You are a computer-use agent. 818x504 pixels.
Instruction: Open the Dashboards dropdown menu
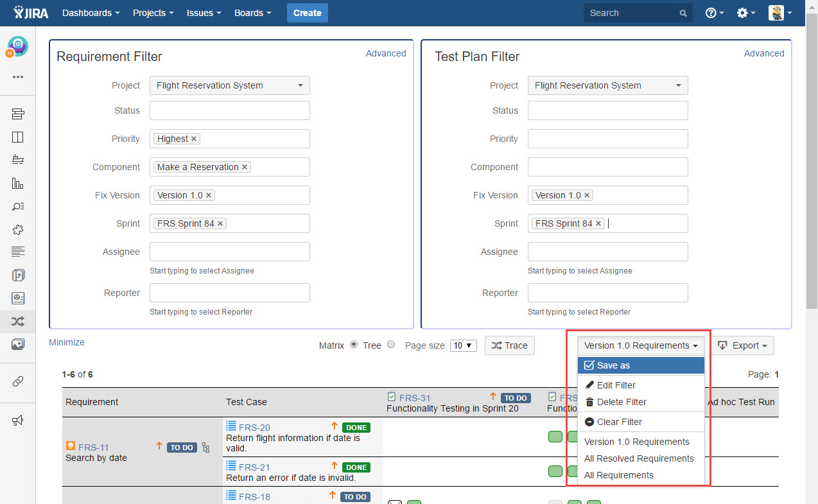[91, 13]
